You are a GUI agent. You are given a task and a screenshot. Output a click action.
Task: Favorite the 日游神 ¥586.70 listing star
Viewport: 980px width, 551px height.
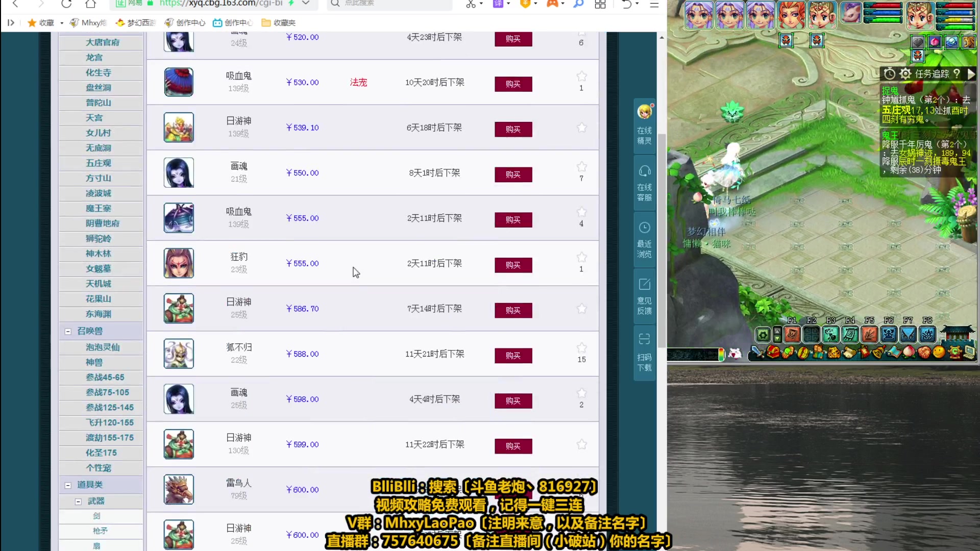coord(581,309)
